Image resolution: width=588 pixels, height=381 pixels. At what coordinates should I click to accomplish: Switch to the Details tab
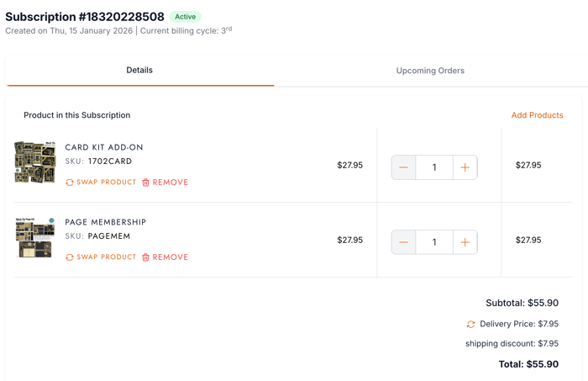139,71
